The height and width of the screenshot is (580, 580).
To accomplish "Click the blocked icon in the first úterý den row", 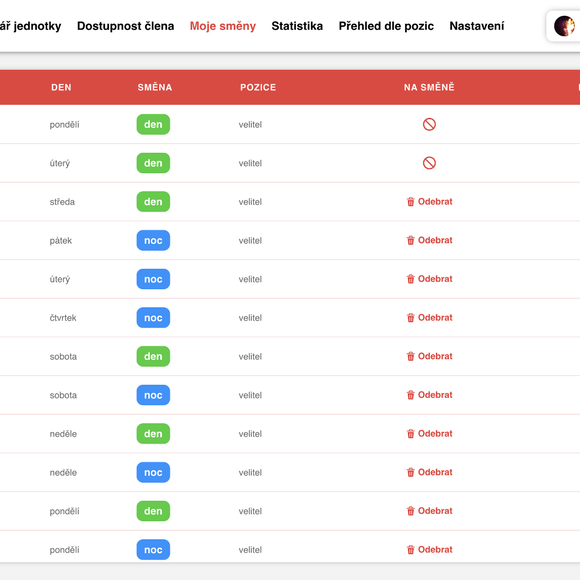I will 429,163.
